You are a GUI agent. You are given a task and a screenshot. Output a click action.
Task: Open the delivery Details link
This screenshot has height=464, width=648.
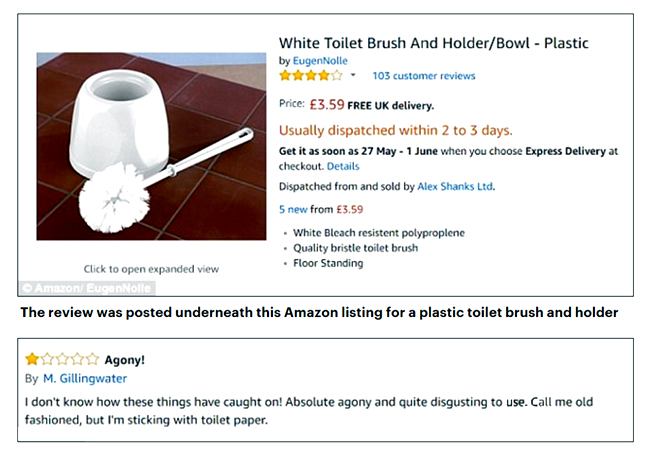[x=342, y=166]
